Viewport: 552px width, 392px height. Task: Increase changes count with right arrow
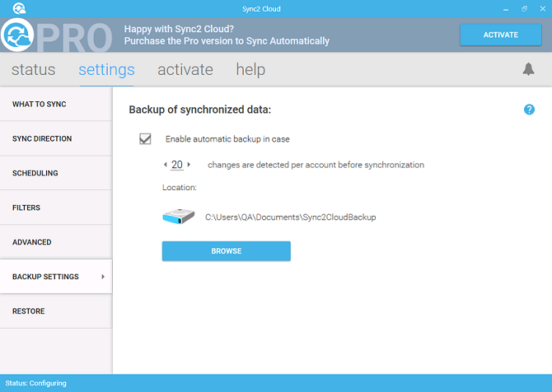(189, 165)
